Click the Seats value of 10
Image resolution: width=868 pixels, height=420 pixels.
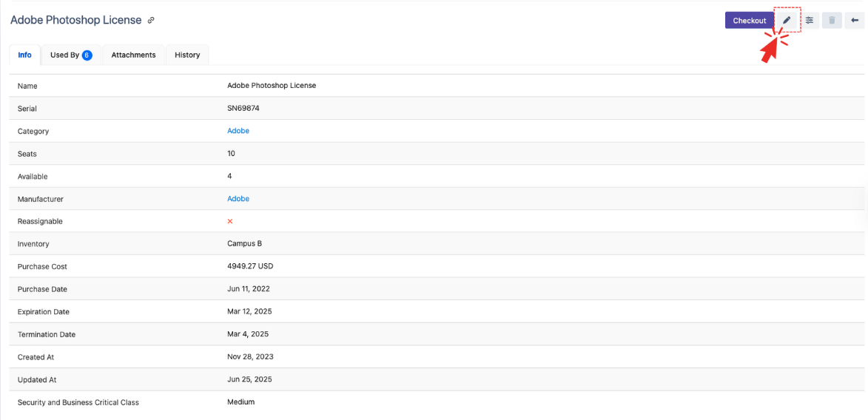[x=232, y=154]
